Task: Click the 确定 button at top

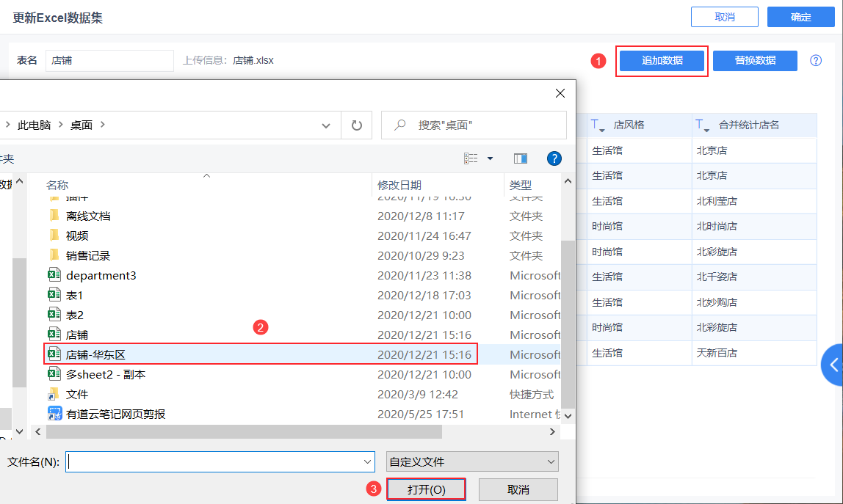Action: 800,17
